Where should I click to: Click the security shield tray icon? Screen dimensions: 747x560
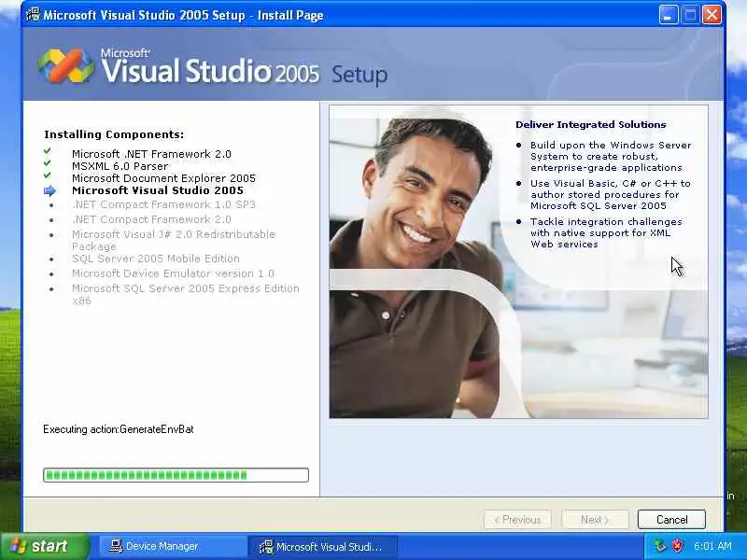[677, 546]
